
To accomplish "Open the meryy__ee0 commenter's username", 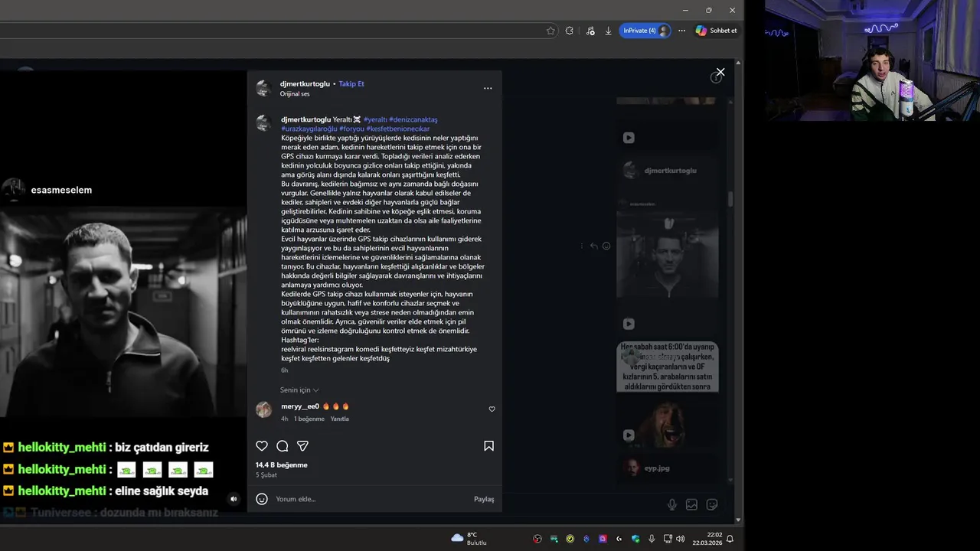I will point(300,406).
